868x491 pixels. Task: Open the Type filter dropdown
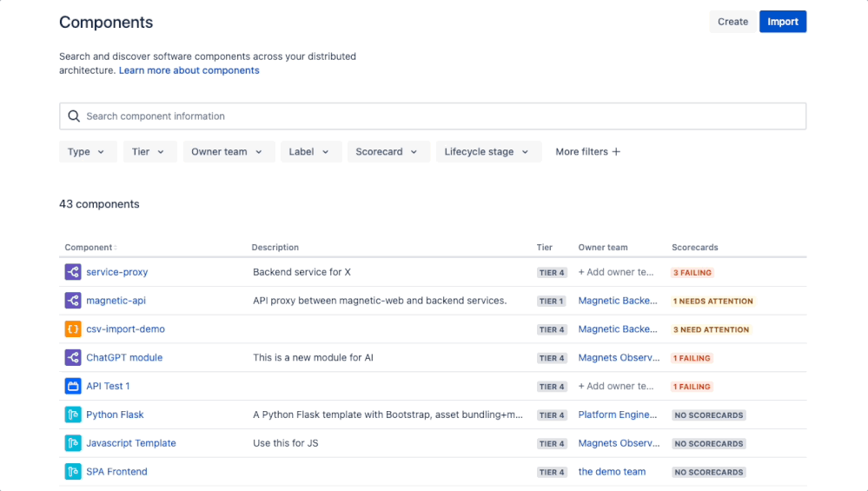87,152
